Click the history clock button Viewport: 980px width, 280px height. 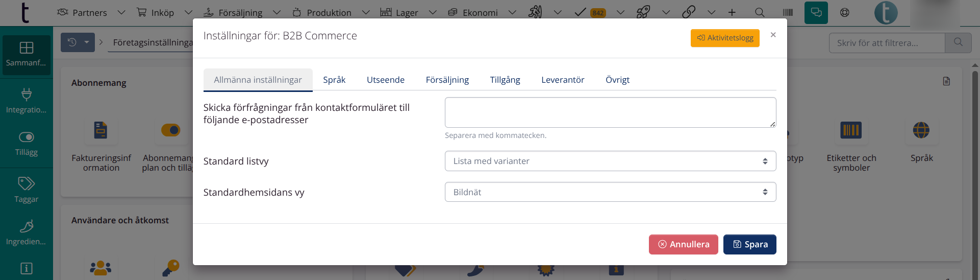click(x=72, y=42)
